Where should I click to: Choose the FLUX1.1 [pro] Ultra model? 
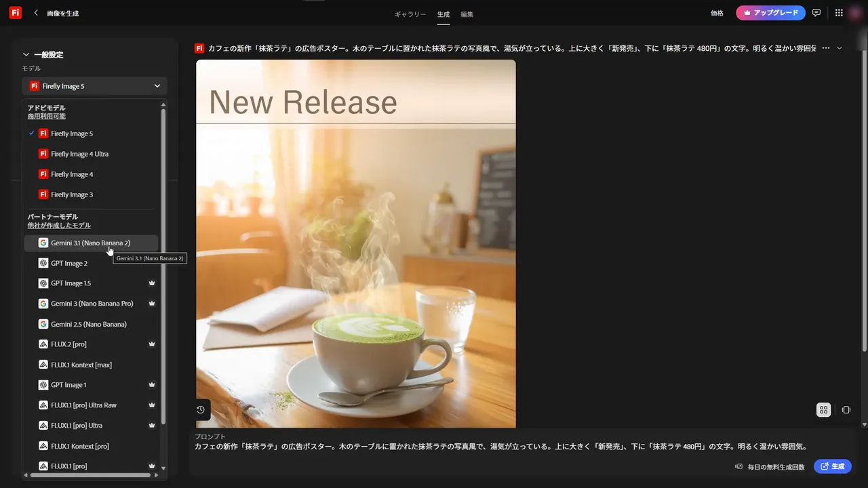[x=91, y=426]
